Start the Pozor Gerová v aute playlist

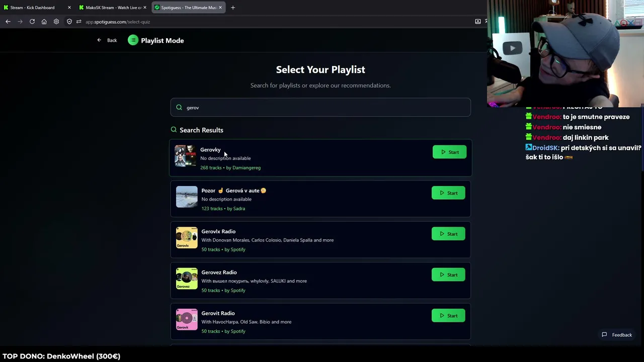pos(448,193)
